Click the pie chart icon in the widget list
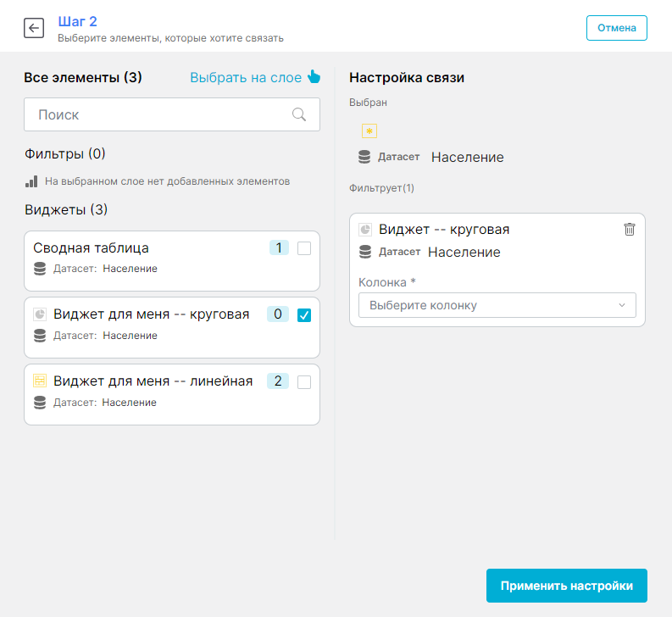This screenshot has height=617, width=672. point(40,314)
